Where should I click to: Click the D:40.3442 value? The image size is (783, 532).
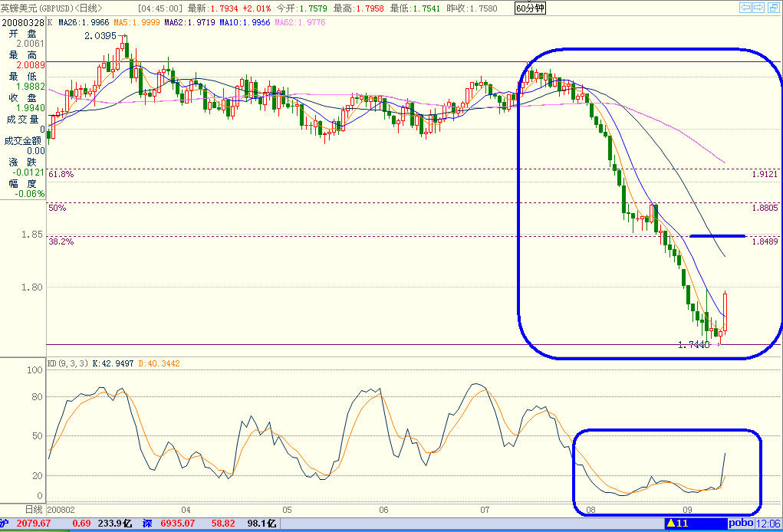point(158,363)
